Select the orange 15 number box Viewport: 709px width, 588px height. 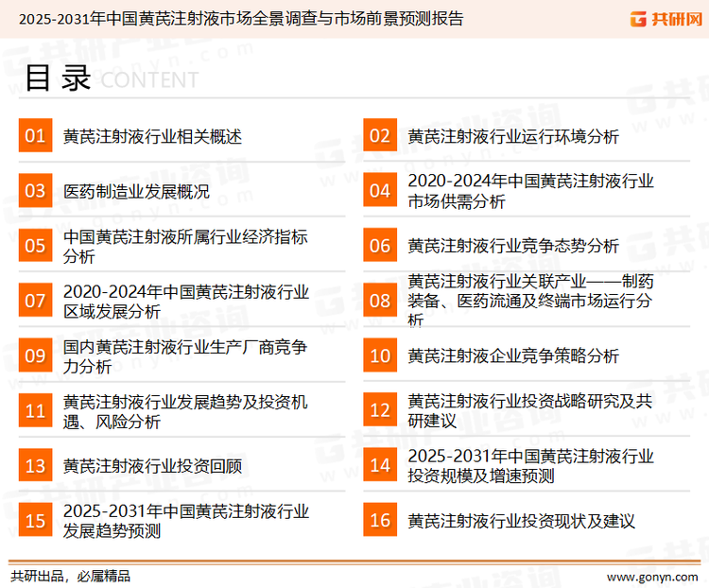click(x=35, y=520)
